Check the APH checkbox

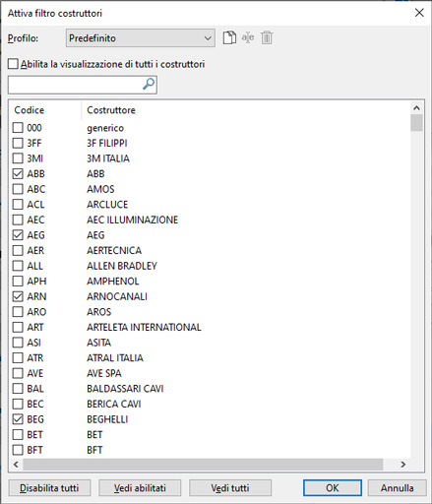18,282
